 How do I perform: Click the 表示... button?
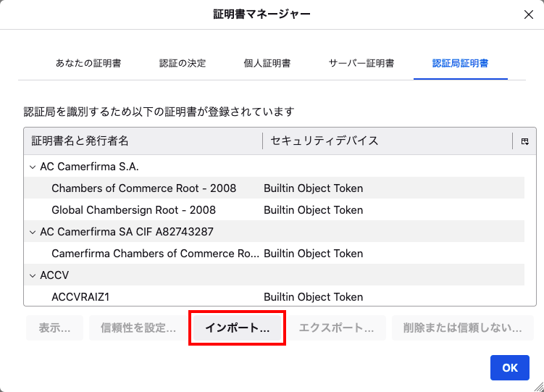(x=55, y=328)
